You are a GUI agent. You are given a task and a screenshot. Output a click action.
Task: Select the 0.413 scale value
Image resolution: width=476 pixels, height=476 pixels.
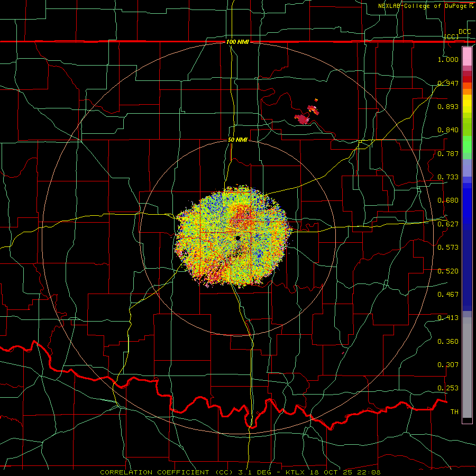(448, 317)
